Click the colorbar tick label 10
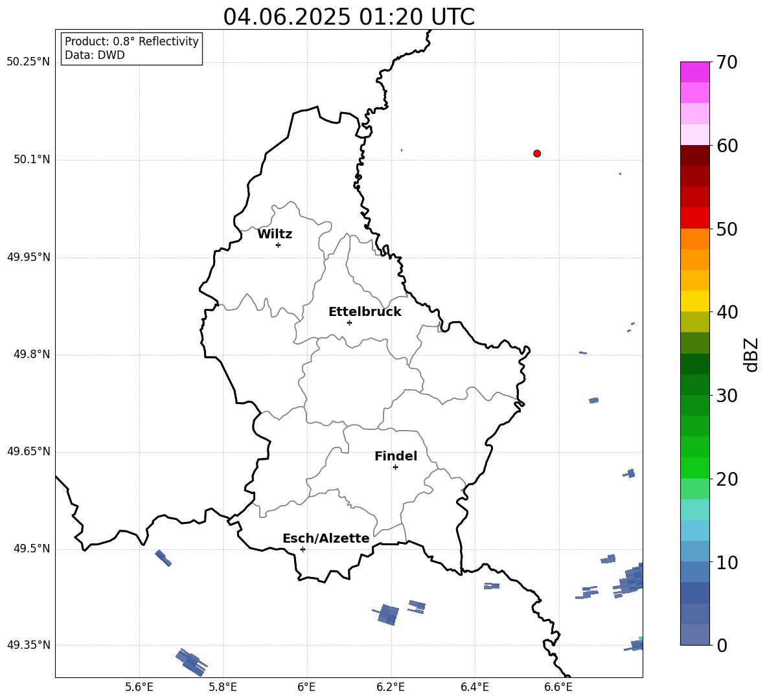The width and height of the screenshot is (767, 700). point(727,563)
